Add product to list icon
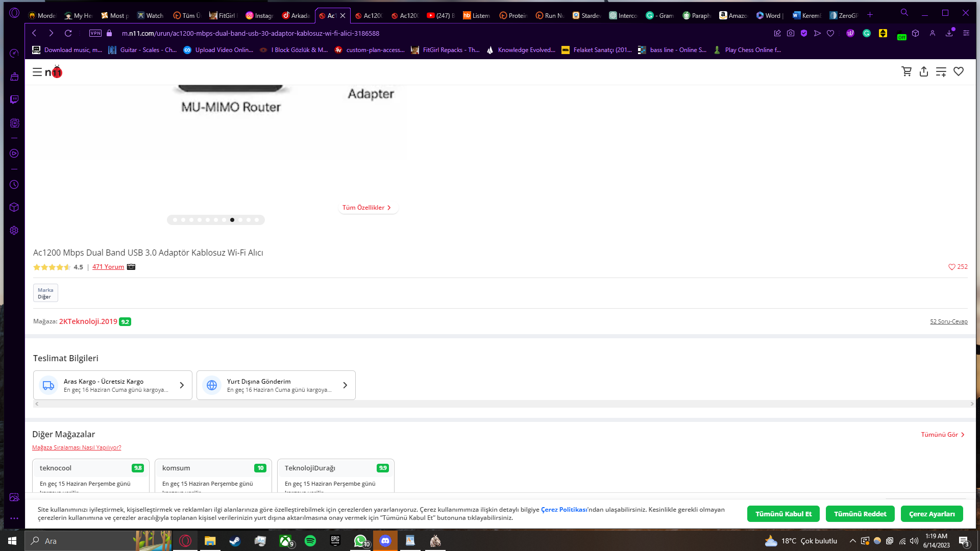The height and width of the screenshot is (551, 980). pos(941,72)
